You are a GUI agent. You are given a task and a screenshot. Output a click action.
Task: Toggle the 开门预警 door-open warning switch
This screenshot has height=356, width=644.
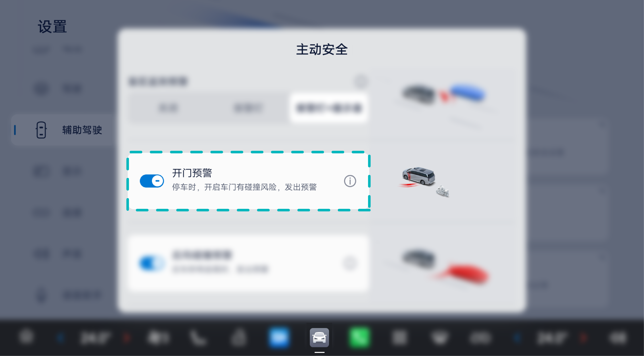(x=152, y=181)
